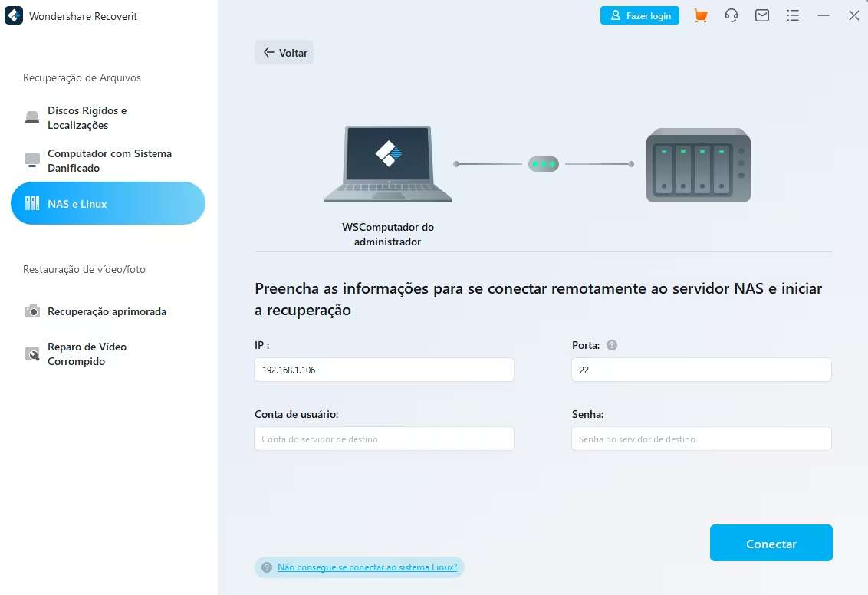Click the shopping cart icon

(700, 15)
